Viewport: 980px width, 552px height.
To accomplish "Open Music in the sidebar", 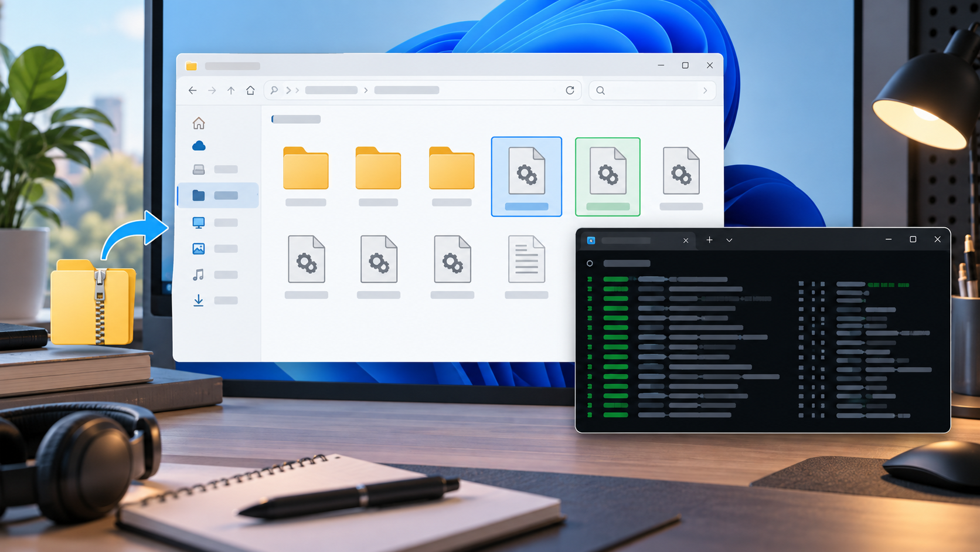I will (215, 275).
